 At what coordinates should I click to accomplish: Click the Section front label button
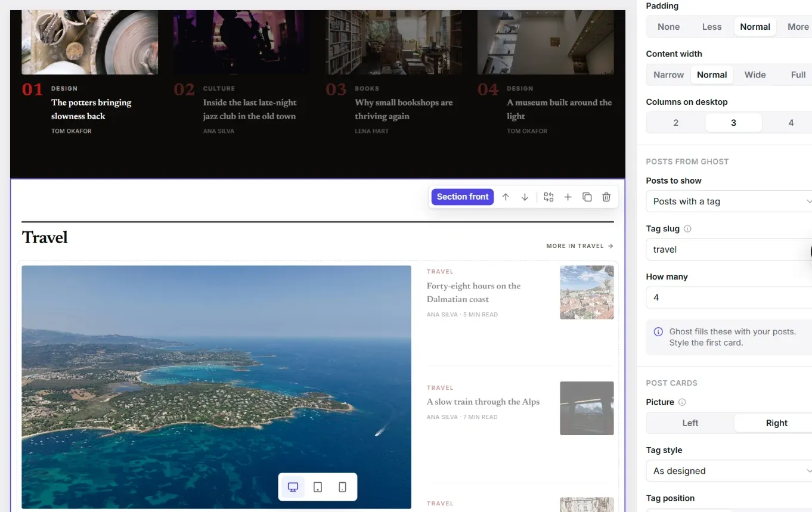coord(463,197)
